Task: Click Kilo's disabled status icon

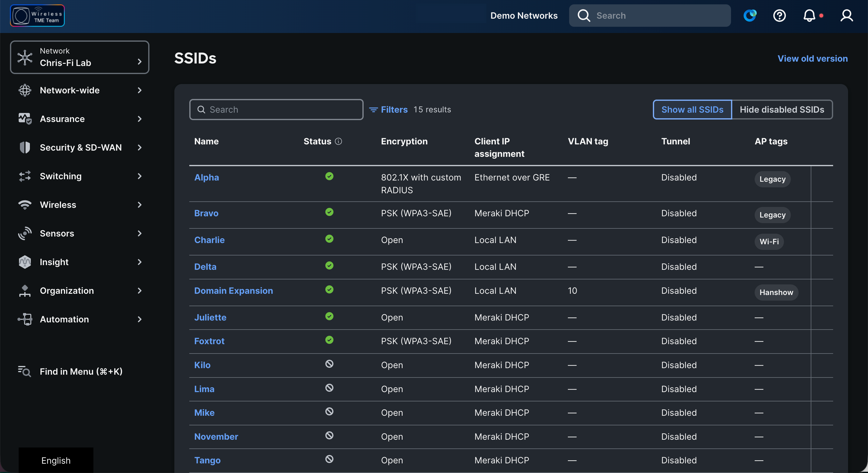Action: click(329, 364)
